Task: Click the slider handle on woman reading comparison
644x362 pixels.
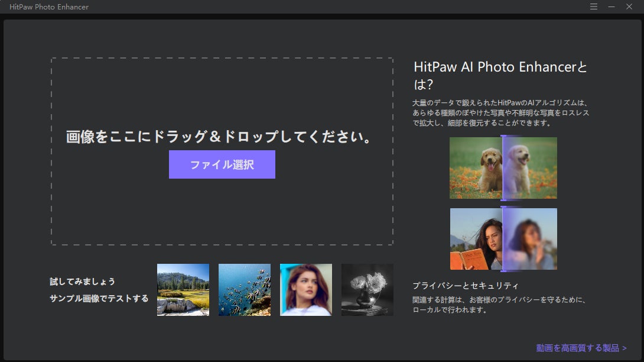Action: 503,239
